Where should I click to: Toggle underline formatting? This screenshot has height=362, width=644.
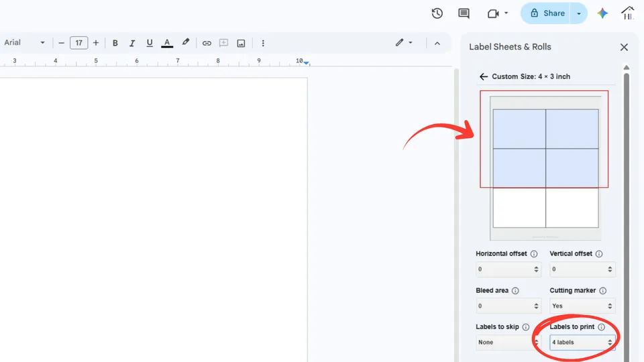coord(150,43)
